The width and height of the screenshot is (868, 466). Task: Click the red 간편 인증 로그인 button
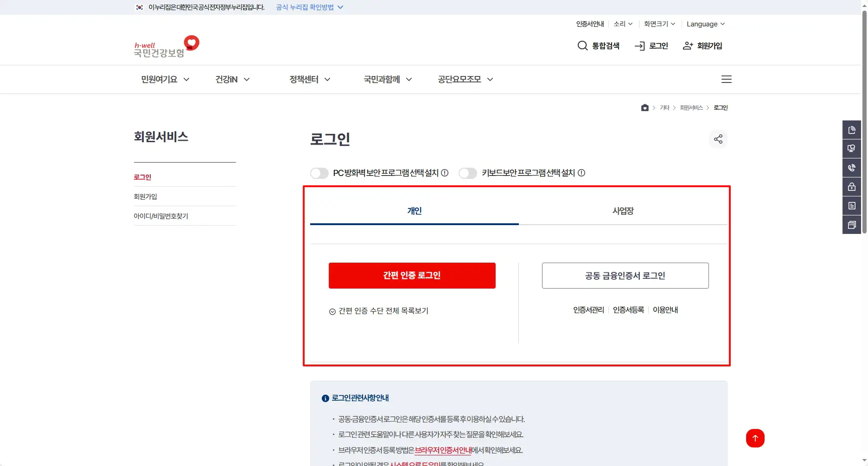(x=412, y=276)
